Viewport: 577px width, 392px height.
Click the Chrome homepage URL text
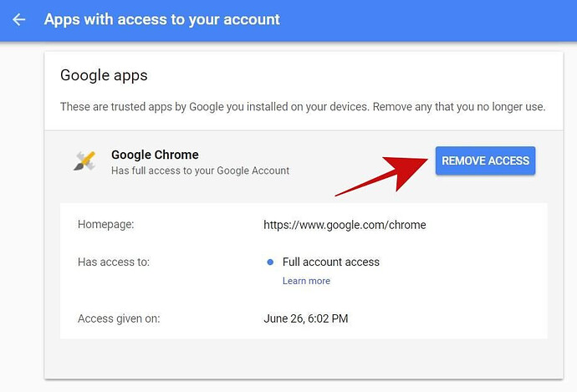tap(345, 225)
